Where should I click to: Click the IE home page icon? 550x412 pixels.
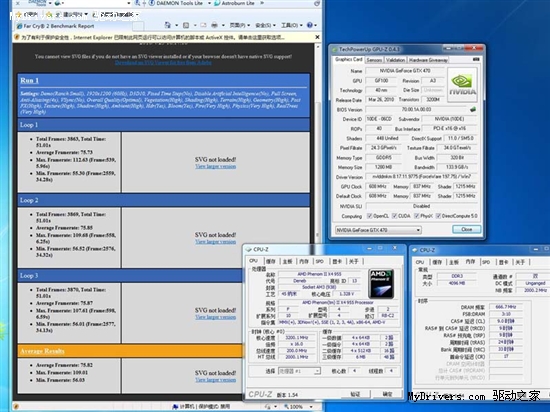168,25
